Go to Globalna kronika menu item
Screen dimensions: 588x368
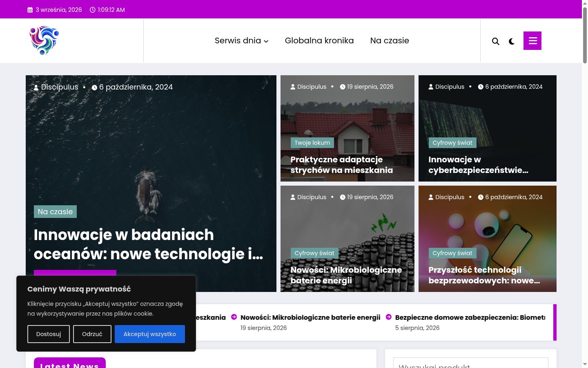(x=319, y=40)
